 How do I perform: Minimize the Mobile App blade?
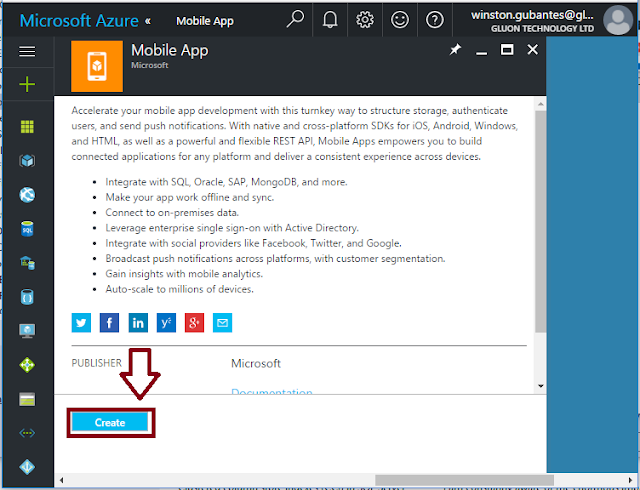pyautogui.click(x=482, y=51)
